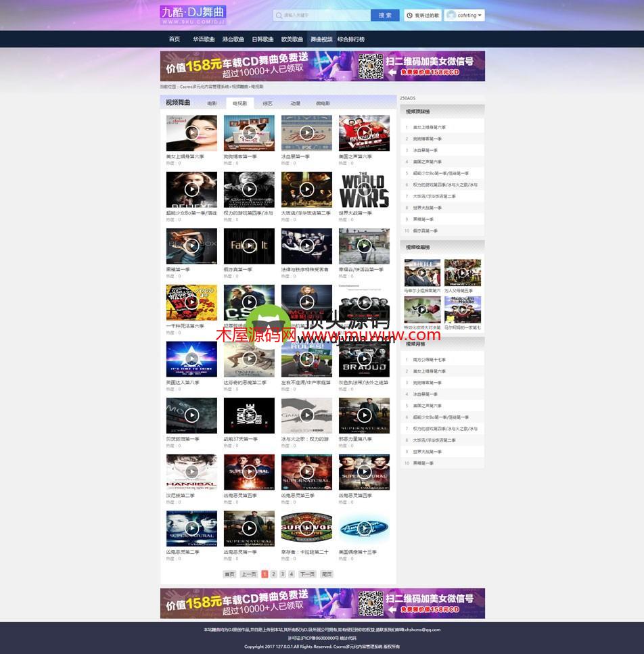Go to 下一页 in pagination
644x654 pixels.
(307, 574)
